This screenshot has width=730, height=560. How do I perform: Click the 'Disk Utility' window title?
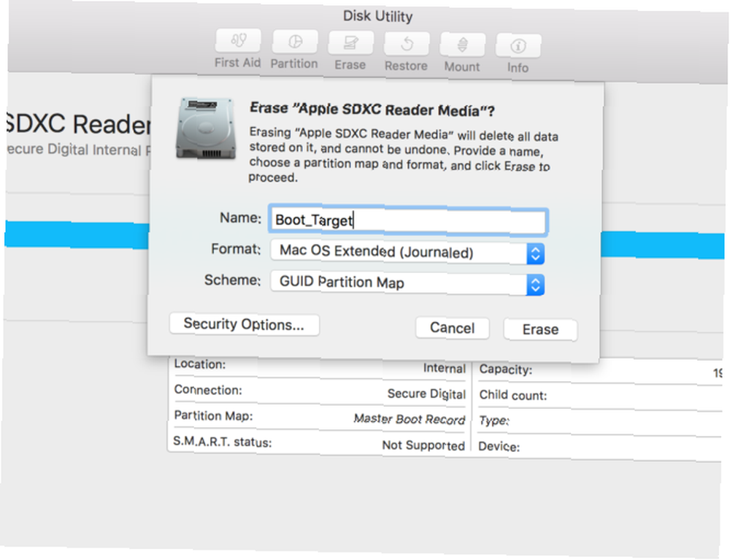tap(377, 16)
